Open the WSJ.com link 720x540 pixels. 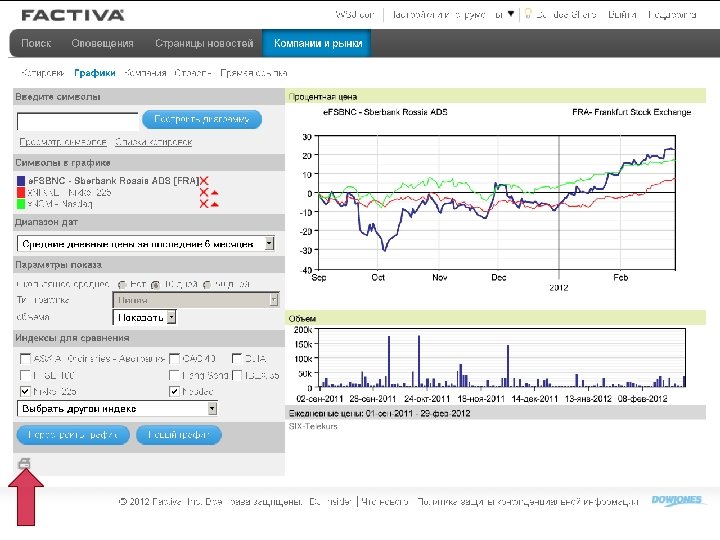point(355,14)
